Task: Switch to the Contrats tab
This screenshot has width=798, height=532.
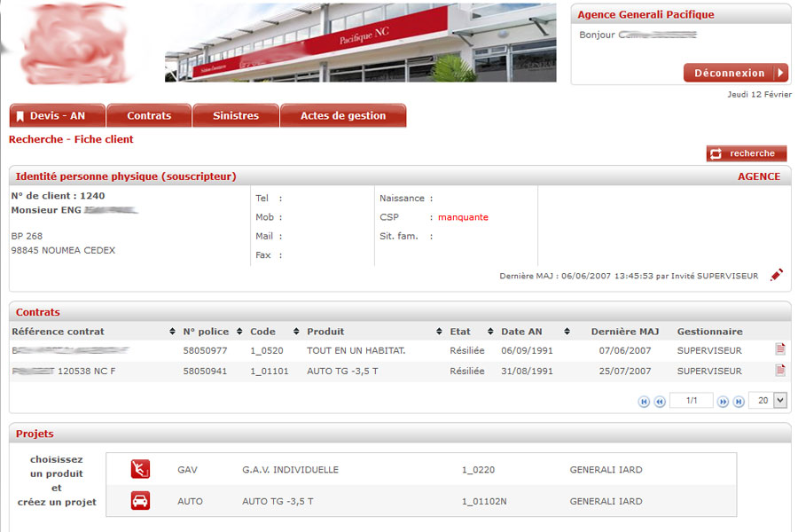Action: pos(149,115)
